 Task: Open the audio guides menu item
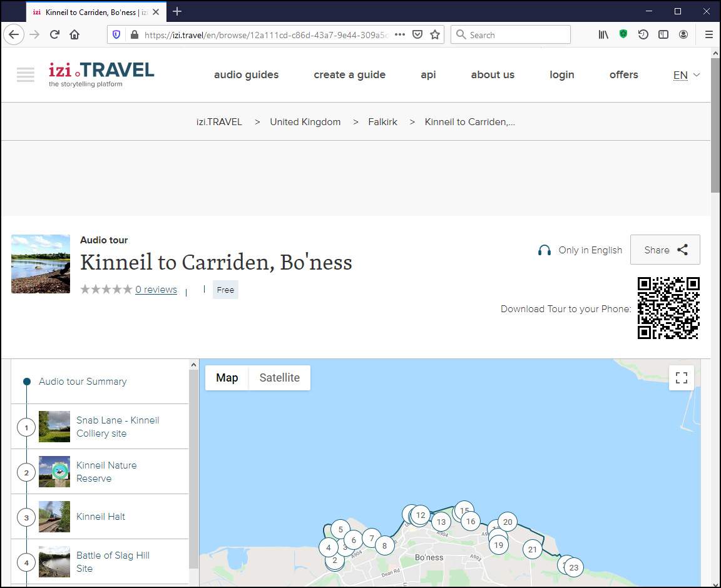246,75
